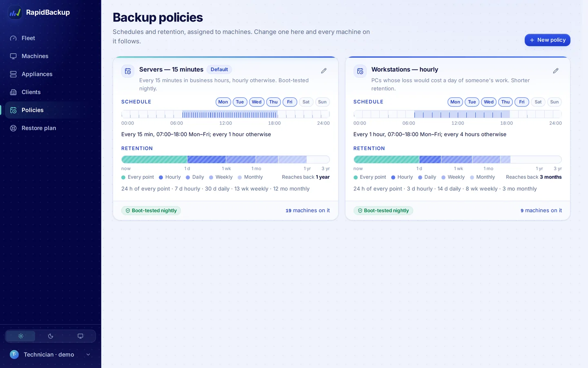Switch to light theme

(x=21, y=336)
